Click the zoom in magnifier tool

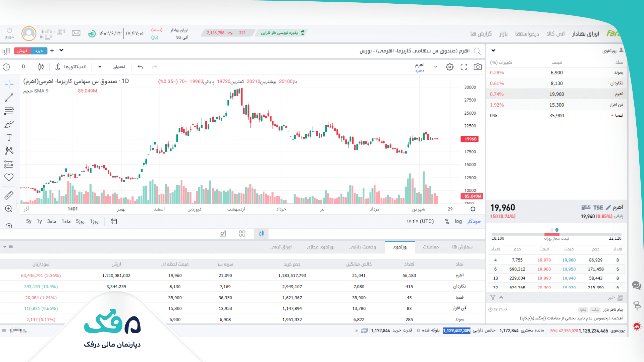(x=9, y=208)
